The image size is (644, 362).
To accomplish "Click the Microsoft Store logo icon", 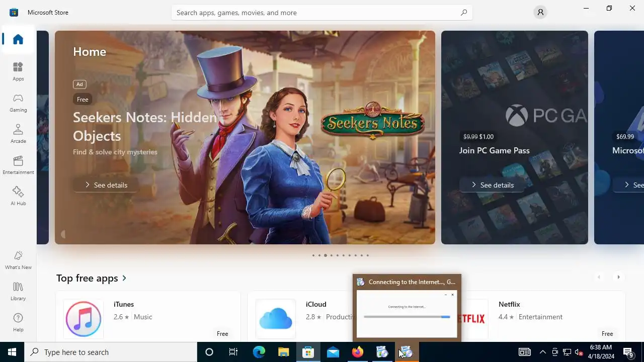I will pyautogui.click(x=14, y=12).
